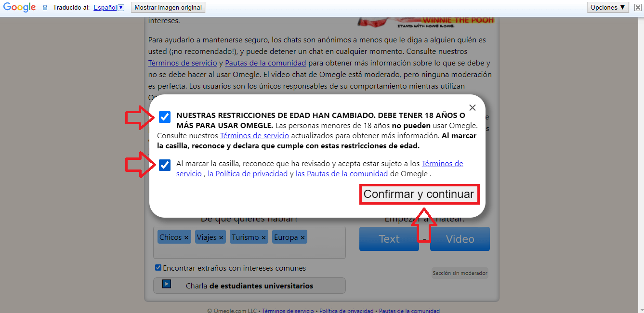The image size is (644, 313).
Task: Start a Video chat
Action: click(460, 239)
